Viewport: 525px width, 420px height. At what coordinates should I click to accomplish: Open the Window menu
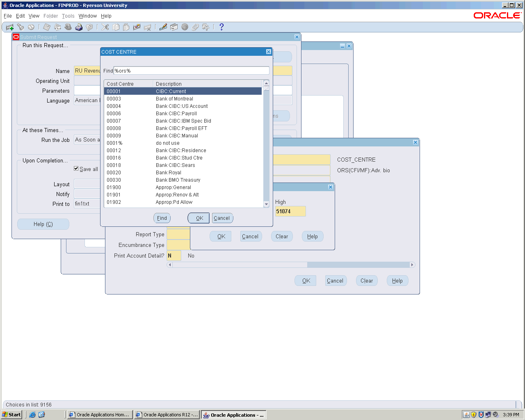click(x=88, y=16)
